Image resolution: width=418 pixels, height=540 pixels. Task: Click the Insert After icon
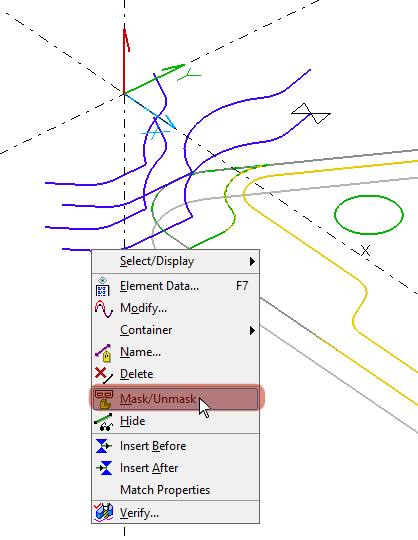(x=104, y=468)
